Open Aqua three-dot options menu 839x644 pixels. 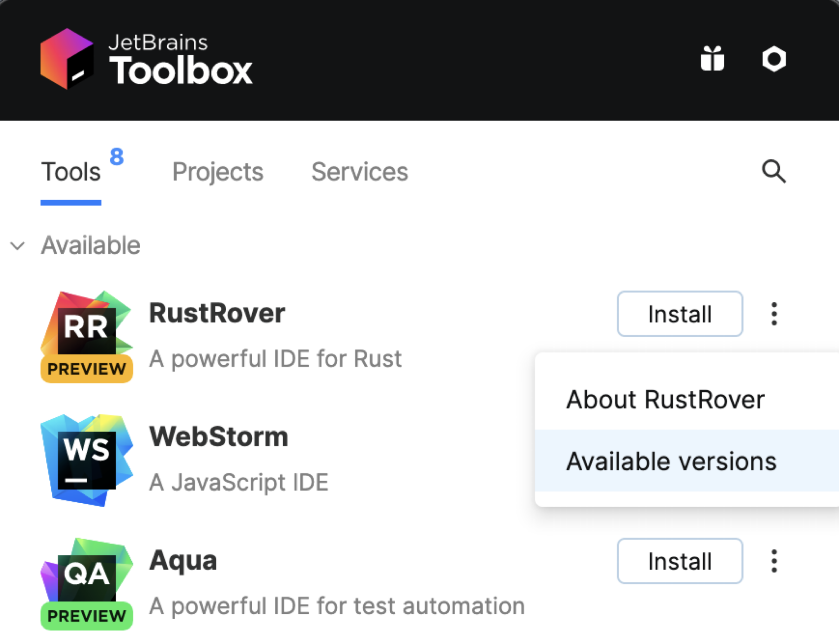click(774, 561)
